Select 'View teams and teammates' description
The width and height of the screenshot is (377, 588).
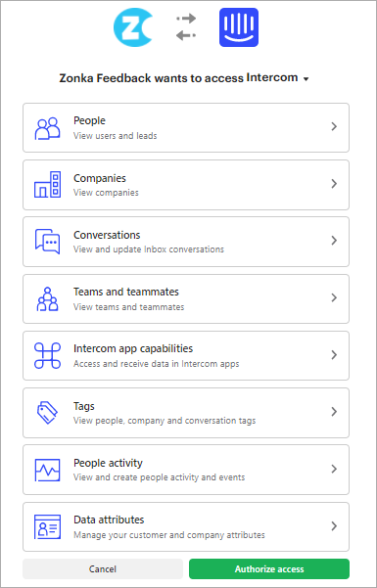[129, 307]
